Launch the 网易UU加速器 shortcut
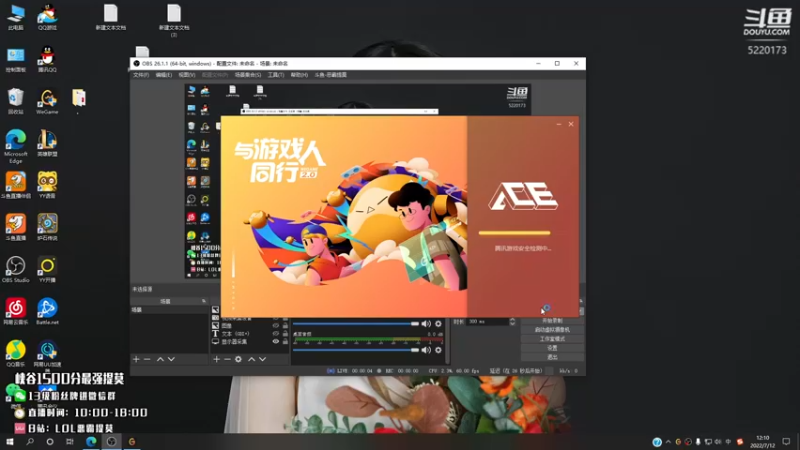800x450 pixels. click(47, 354)
